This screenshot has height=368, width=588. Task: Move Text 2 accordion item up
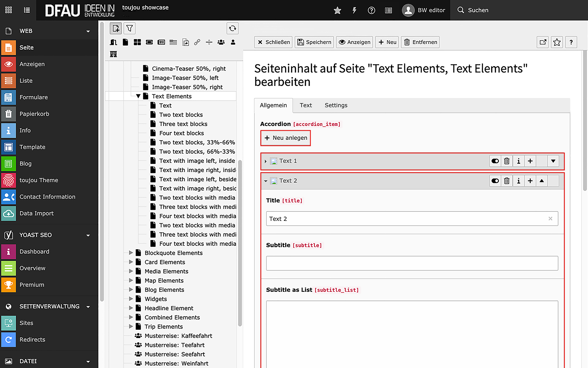click(542, 181)
